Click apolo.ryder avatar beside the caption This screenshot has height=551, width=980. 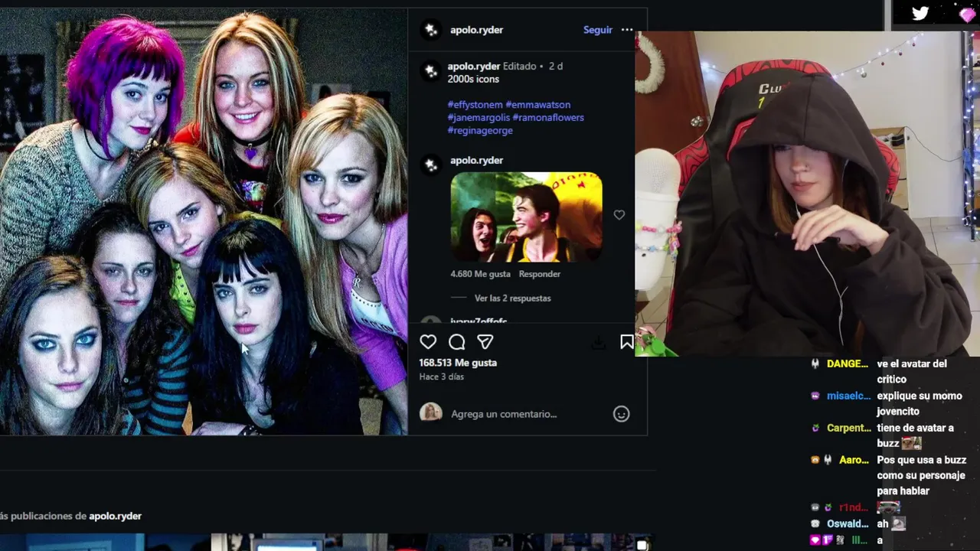431,71
